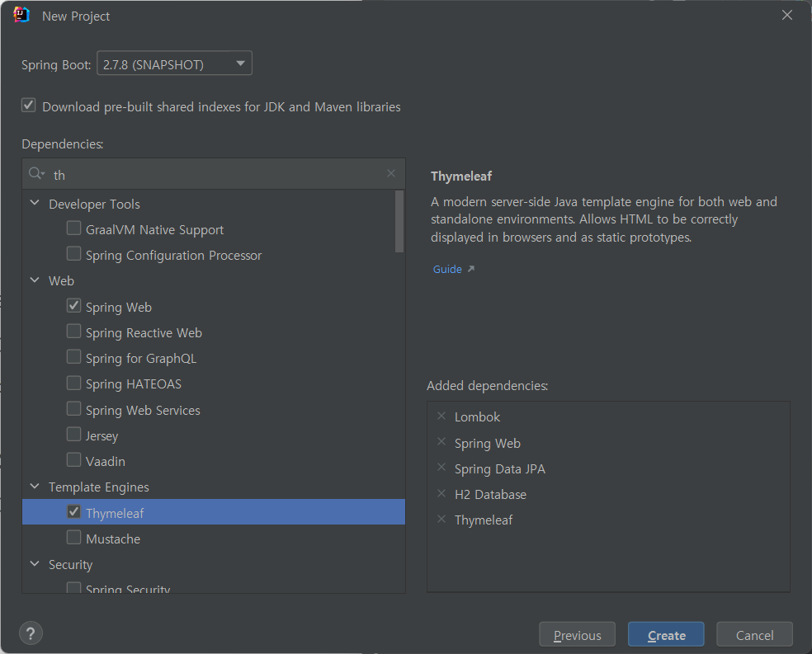
Task: Select Lombok text in Added dependencies
Action: 477,417
